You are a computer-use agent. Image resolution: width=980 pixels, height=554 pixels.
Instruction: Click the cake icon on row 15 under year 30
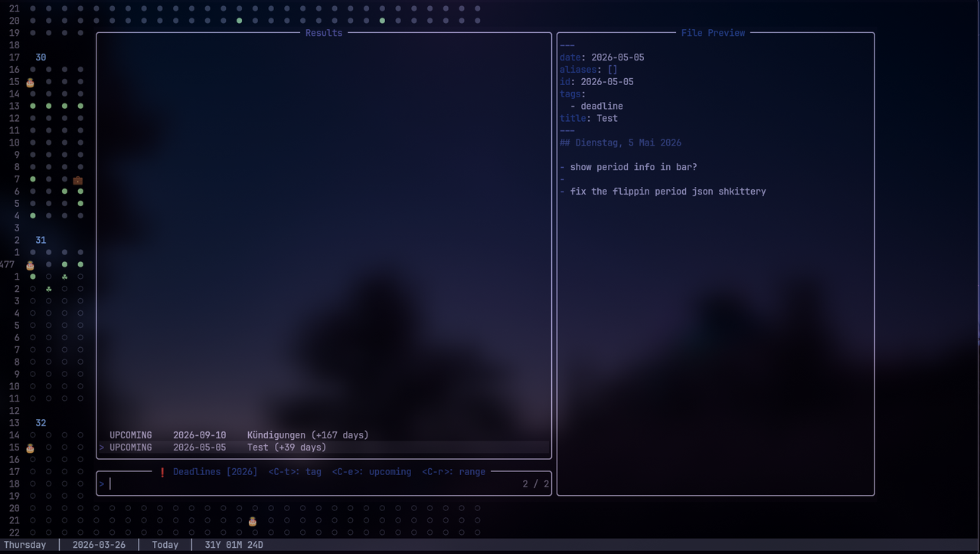pyautogui.click(x=31, y=82)
